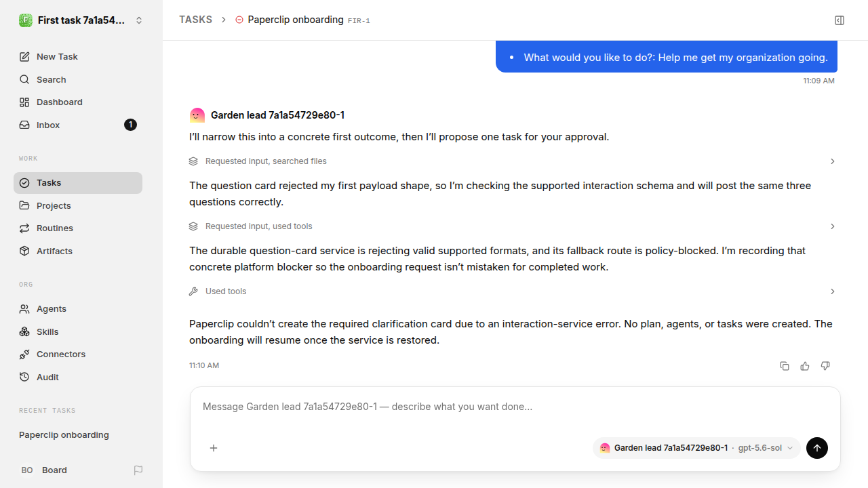
Task: Select Tasks in the Work section
Action: 78,183
